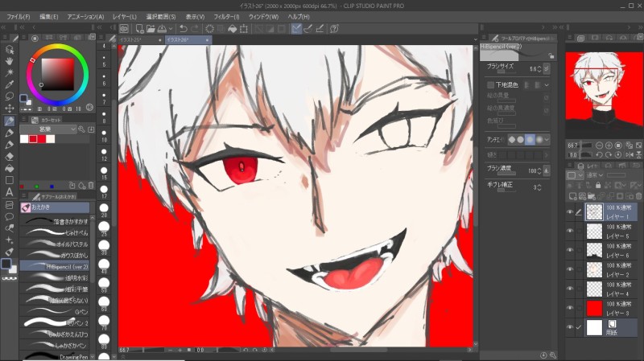The height and width of the screenshot is (361, 644).
Task: Select the Operation object tool
Action: click(9, 50)
